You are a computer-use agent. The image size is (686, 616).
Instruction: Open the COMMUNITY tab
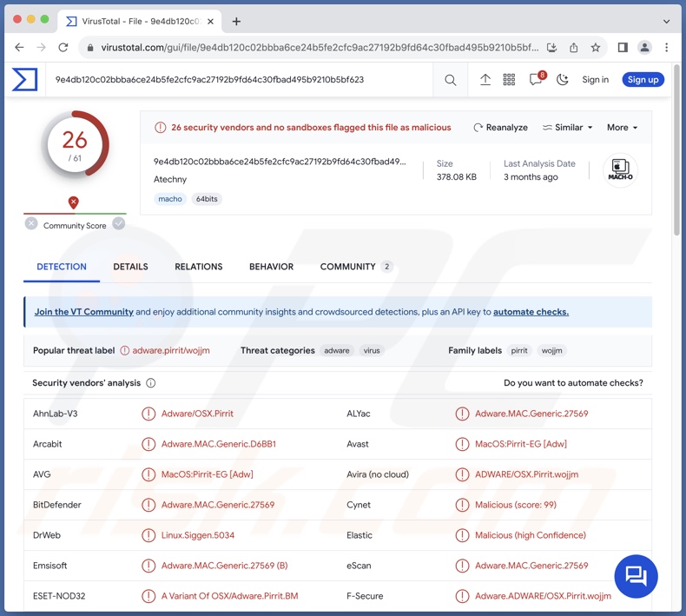[356, 267]
